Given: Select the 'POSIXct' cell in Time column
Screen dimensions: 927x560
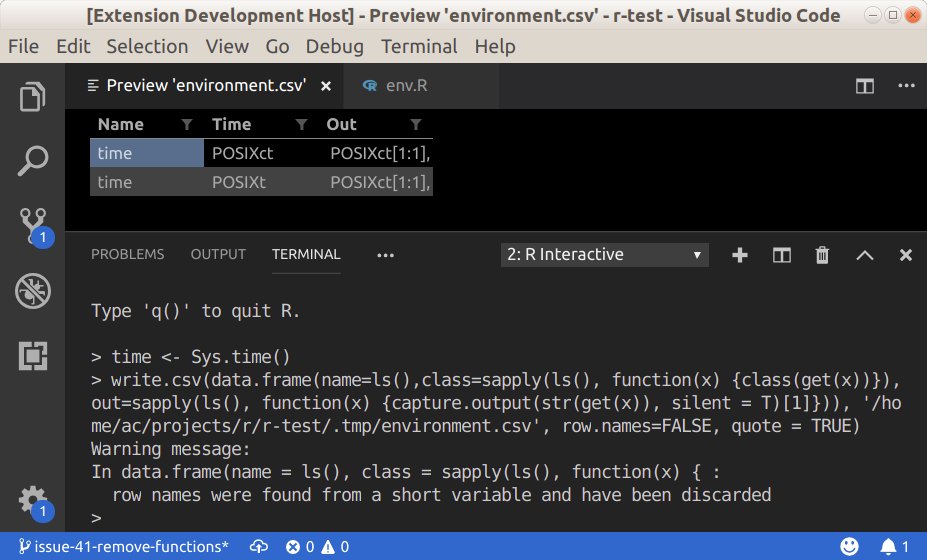Looking at the screenshot, I should pos(261,153).
